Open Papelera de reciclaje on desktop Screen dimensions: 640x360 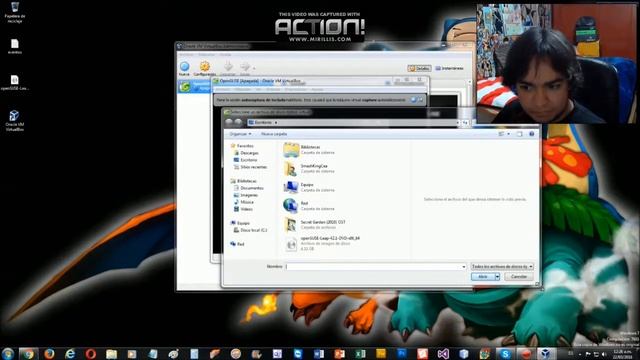[x=15, y=12]
